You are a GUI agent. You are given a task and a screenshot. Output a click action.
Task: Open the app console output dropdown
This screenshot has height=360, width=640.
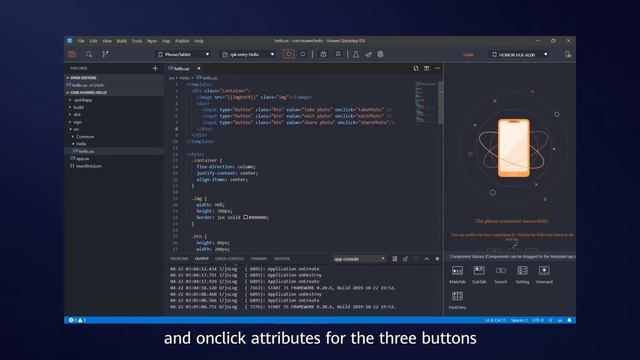tap(359, 259)
